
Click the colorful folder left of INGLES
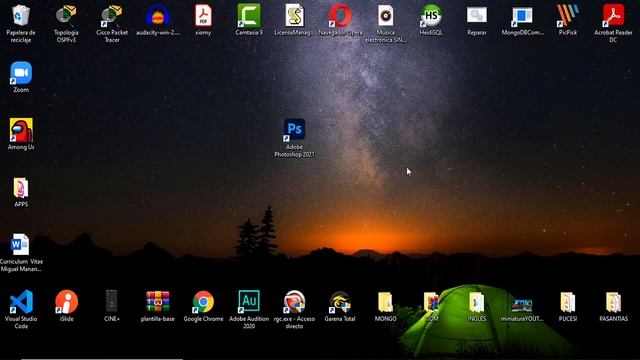click(431, 302)
